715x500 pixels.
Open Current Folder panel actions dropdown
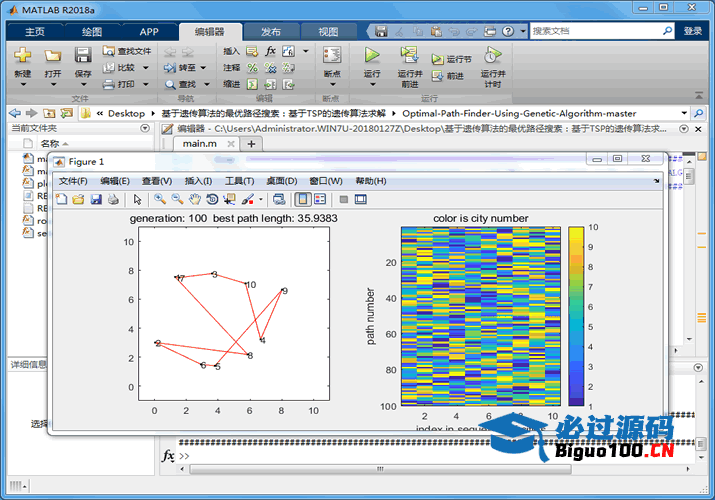point(145,129)
